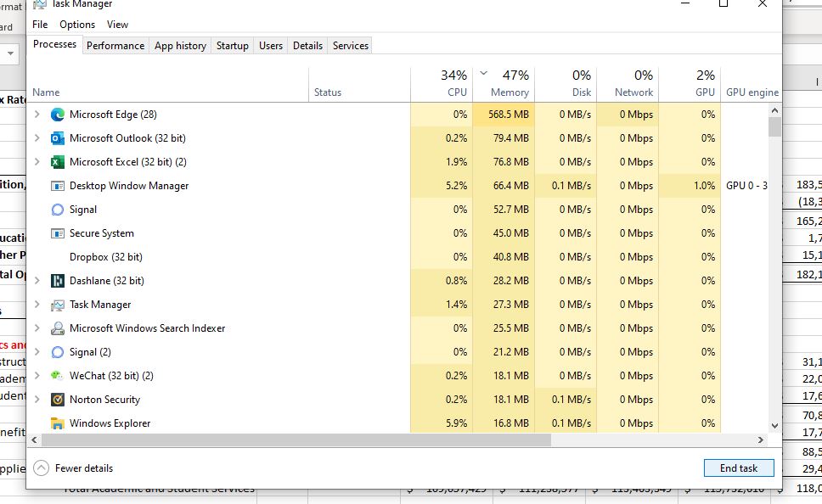Switch to the Startup tab

tap(232, 46)
